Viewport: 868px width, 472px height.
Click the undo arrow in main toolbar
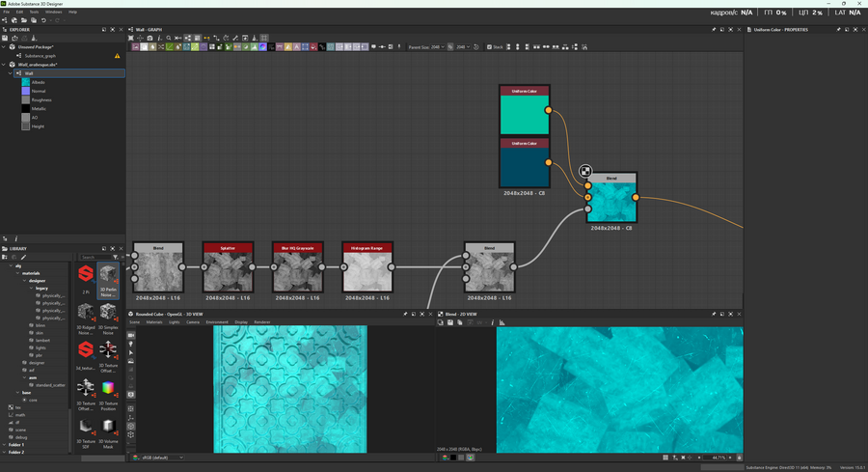(x=43, y=20)
